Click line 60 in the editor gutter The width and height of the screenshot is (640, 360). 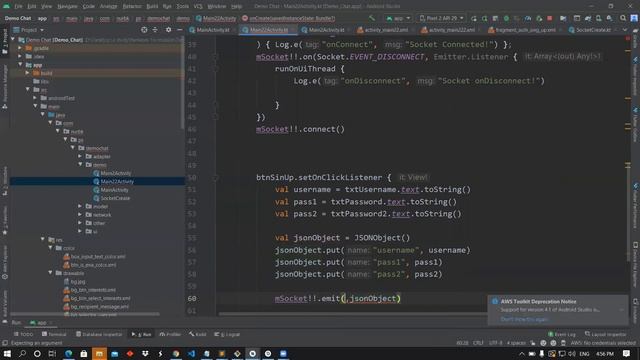(x=192, y=298)
